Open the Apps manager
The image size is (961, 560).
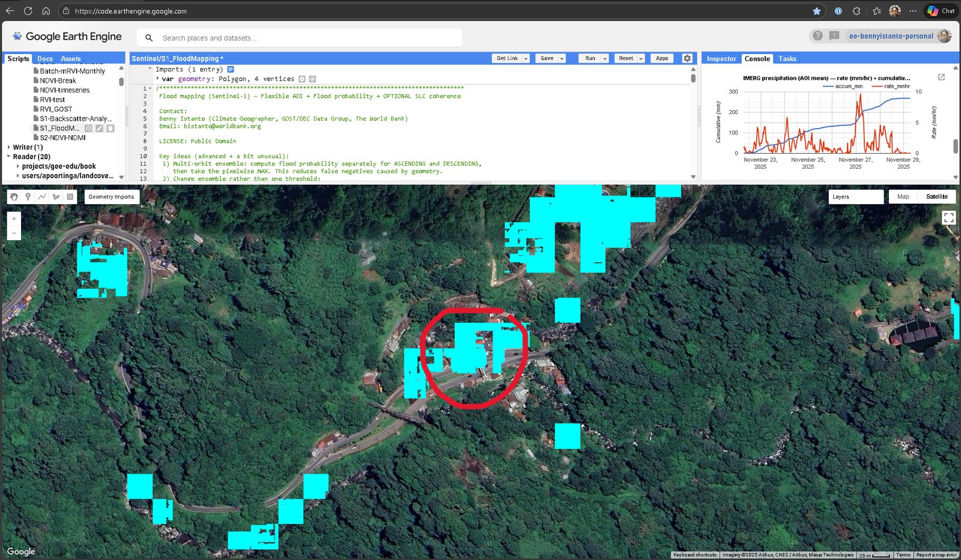coord(662,58)
